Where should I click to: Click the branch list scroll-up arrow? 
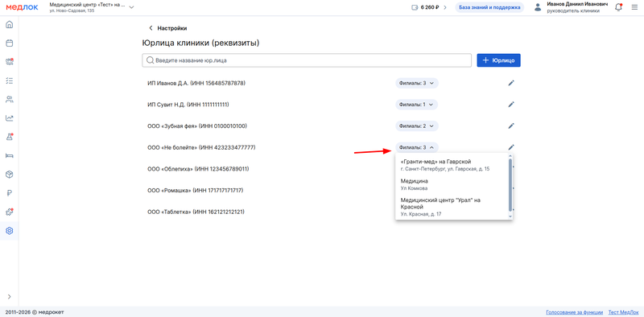(x=510, y=156)
